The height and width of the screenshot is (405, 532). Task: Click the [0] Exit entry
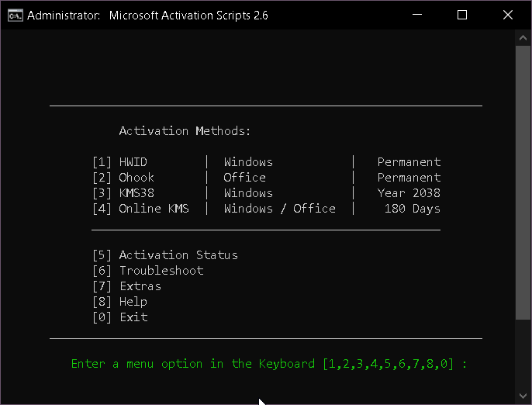click(120, 317)
